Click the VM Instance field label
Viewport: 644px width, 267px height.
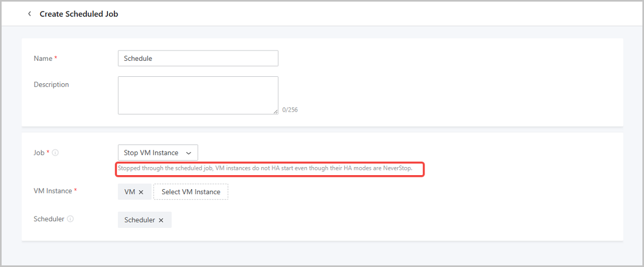(53, 191)
